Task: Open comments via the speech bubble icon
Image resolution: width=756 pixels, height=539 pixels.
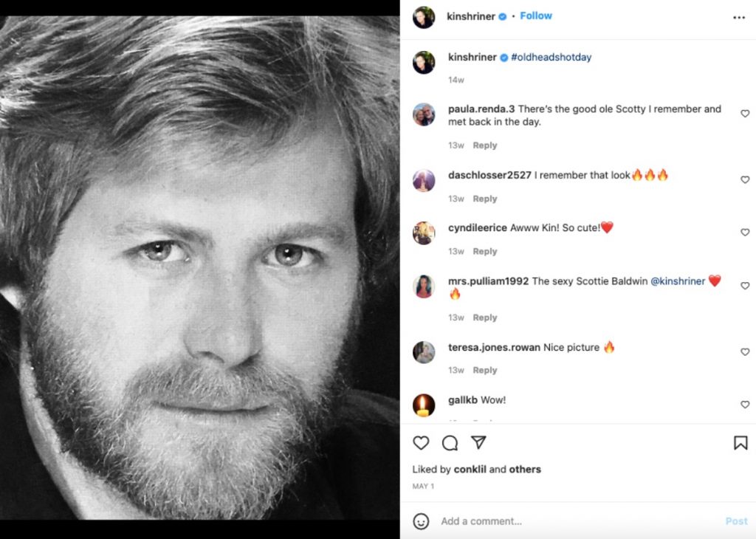Action: [450, 443]
